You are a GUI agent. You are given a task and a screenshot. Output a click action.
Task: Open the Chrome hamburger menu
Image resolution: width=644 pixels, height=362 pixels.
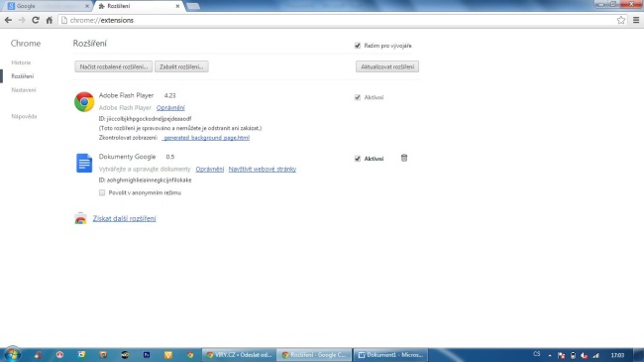pyautogui.click(x=636, y=20)
